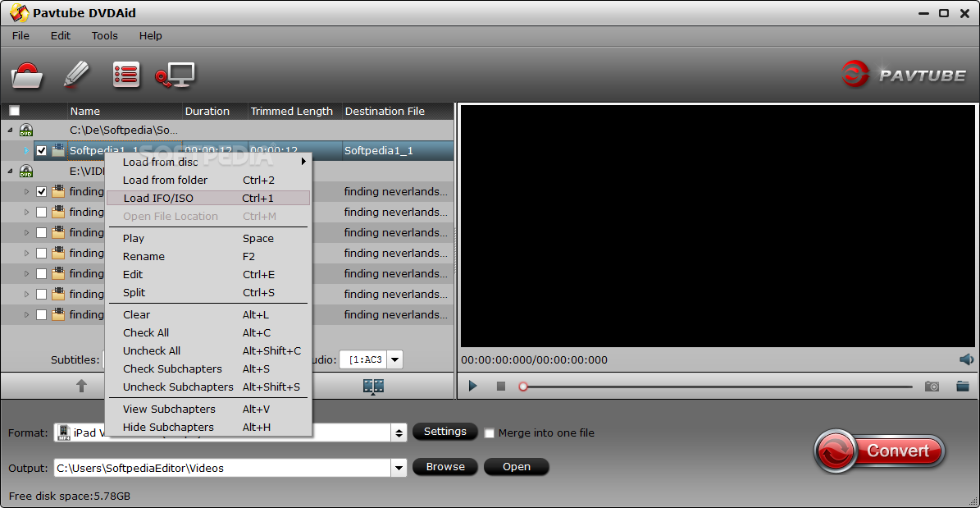This screenshot has width=980, height=508.
Task: Open the Edit pencil tool
Action: pyautogui.click(x=77, y=75)
